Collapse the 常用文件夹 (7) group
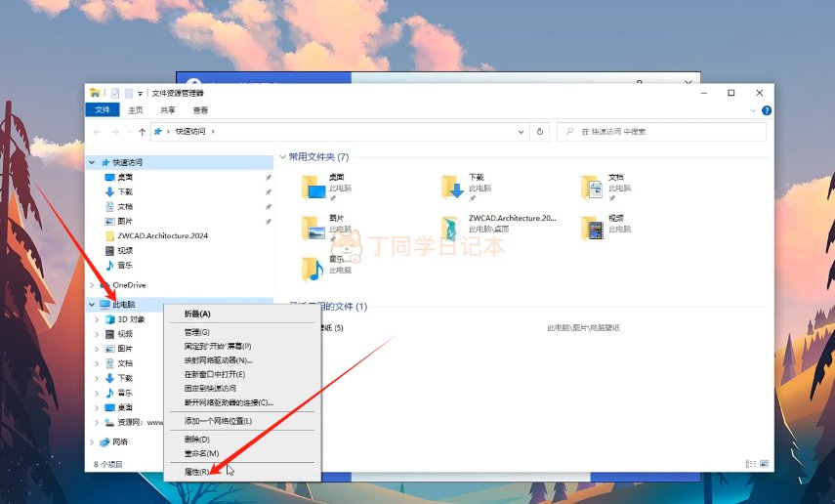 (x=283, y=156)
